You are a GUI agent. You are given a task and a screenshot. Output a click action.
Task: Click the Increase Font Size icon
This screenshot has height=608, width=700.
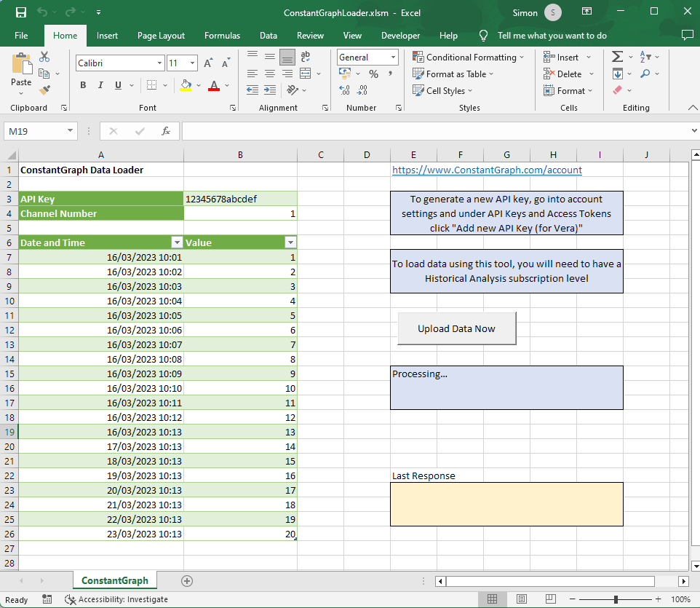point(207,63)
